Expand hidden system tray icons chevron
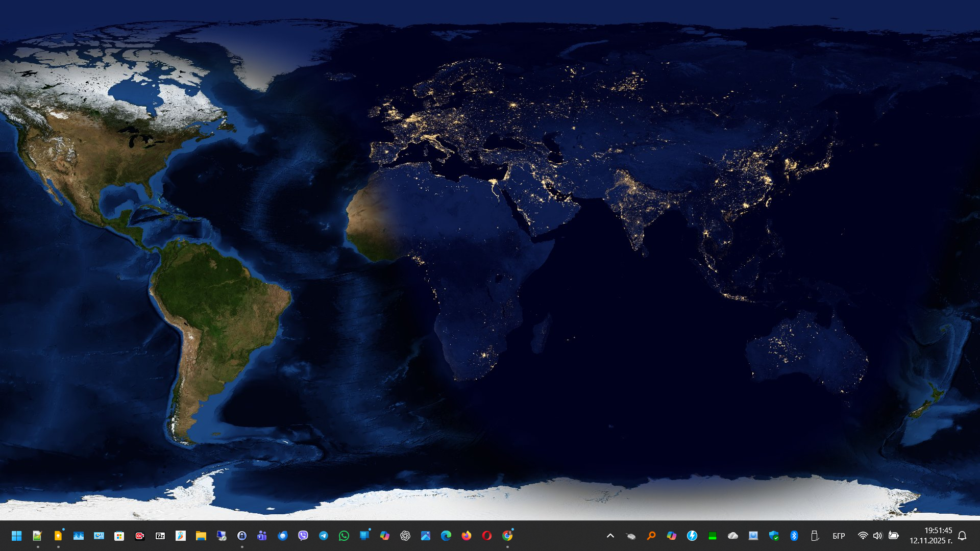 click(610, 536)
